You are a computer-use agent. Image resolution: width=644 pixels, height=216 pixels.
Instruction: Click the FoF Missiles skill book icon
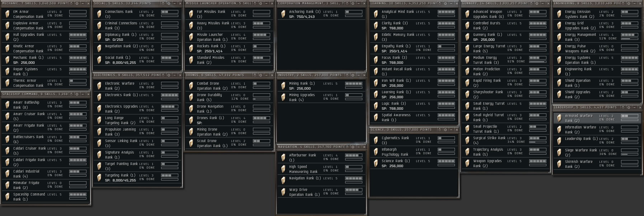[191, 14]
